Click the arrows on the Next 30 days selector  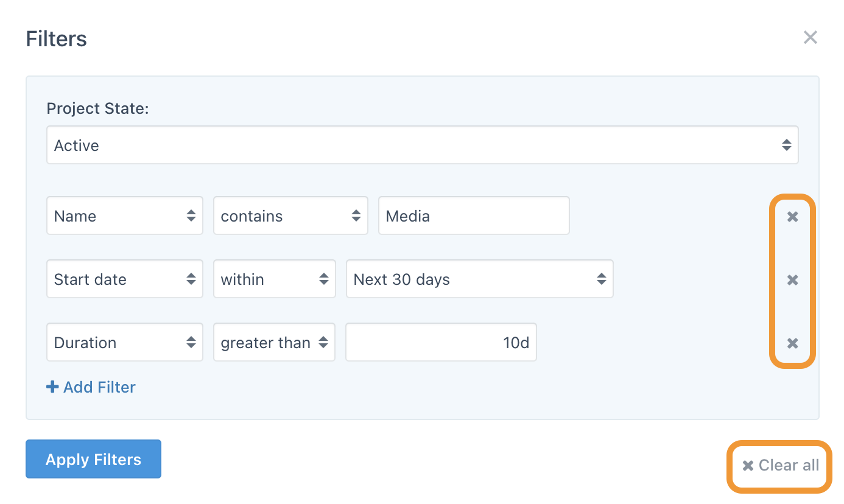pos(603,279)
